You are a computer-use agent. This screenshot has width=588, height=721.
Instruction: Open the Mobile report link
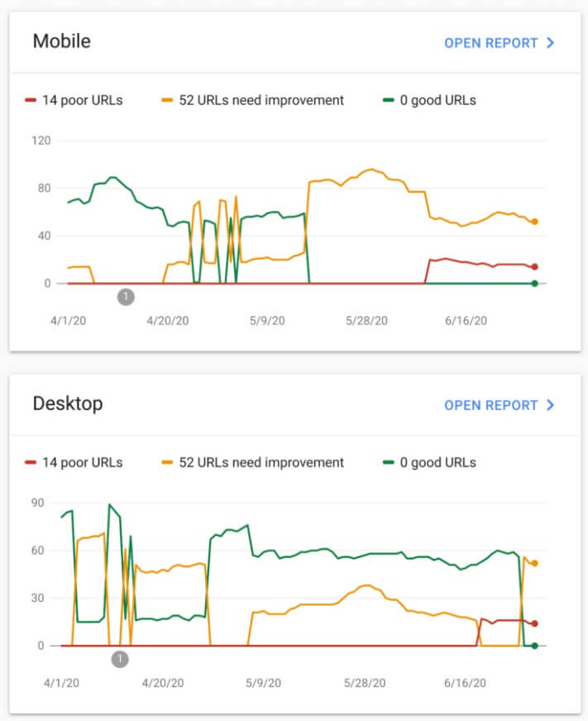(x=499, y=43)
